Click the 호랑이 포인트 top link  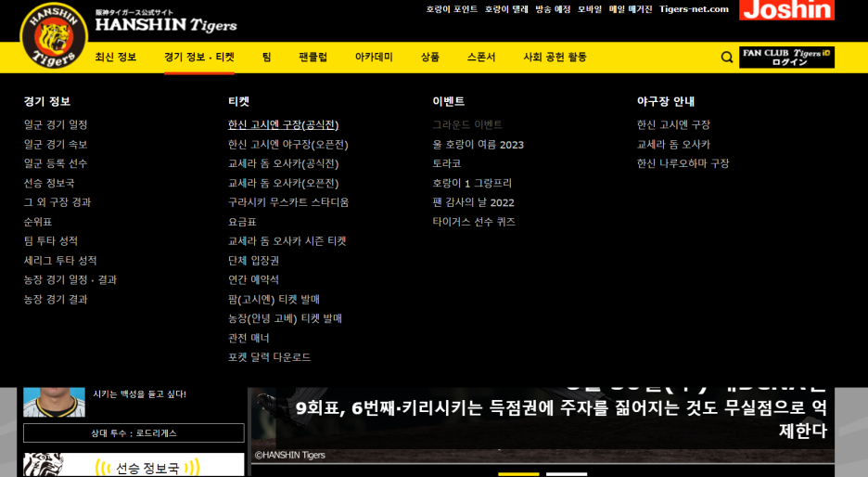(x=452, y=9)
